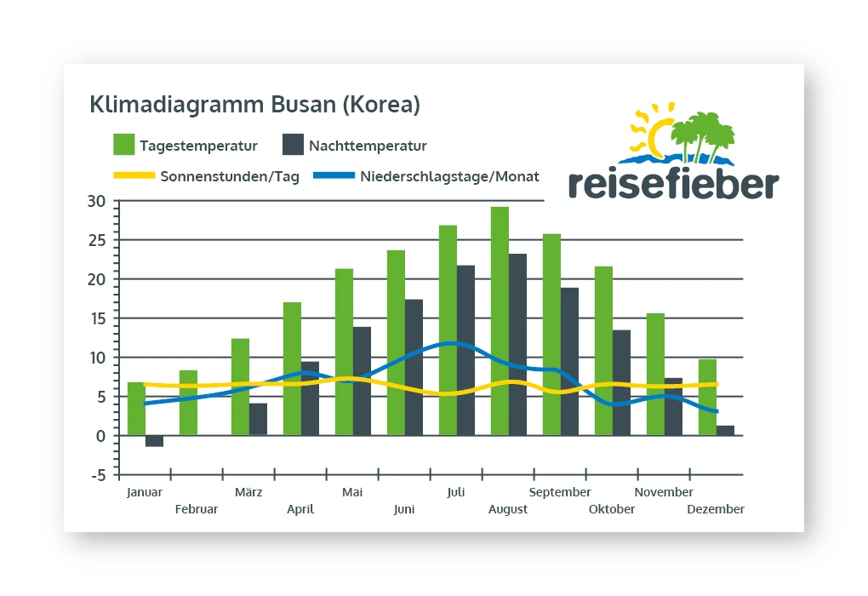Image resolution: width=868 pixels, height=596 pixels.
Task: Click the dark Nachttemperatur legend square
Action: [293, 145]
